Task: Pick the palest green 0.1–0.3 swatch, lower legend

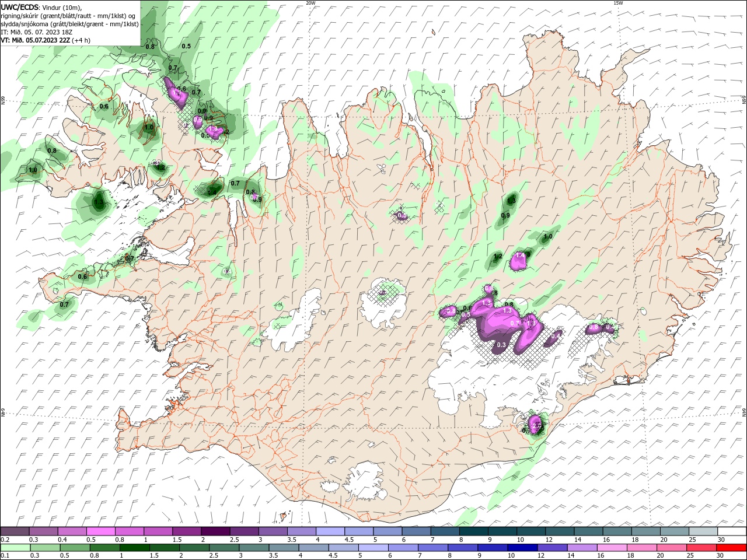Action: tap(16, 547)
